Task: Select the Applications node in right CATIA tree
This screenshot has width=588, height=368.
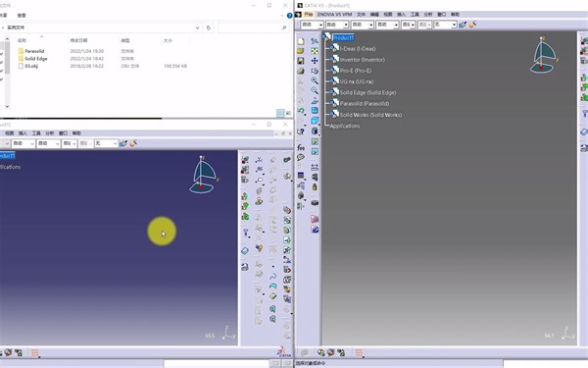Action: point(345,126)
